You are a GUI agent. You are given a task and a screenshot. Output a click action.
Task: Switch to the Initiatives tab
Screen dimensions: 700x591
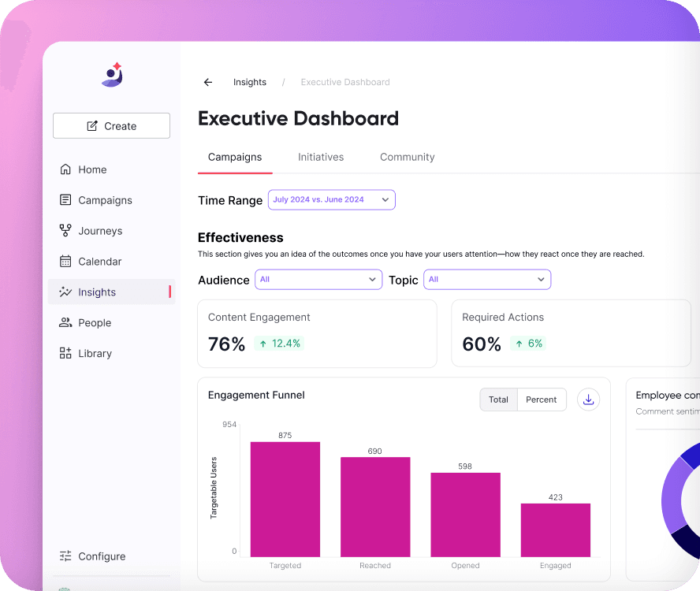[x=321, y=157]
